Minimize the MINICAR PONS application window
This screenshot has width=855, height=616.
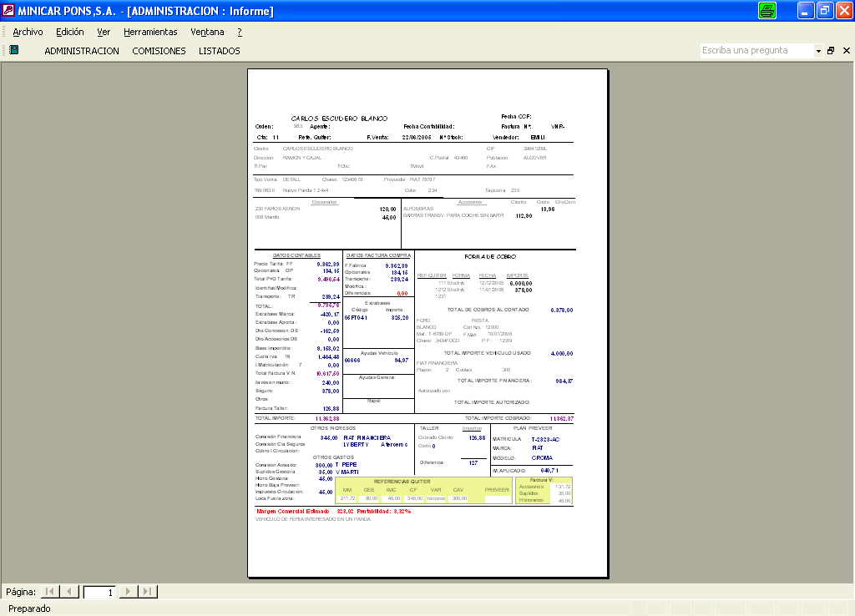(806, 10)
